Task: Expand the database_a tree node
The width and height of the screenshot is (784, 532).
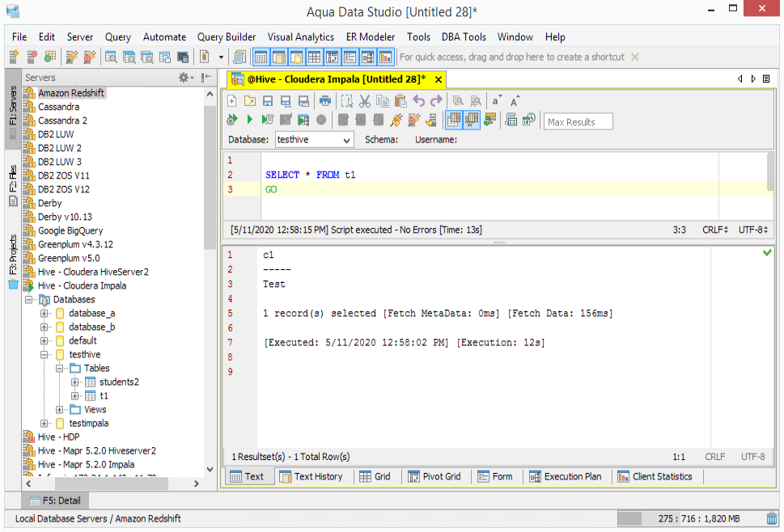Action: (45, 314)
